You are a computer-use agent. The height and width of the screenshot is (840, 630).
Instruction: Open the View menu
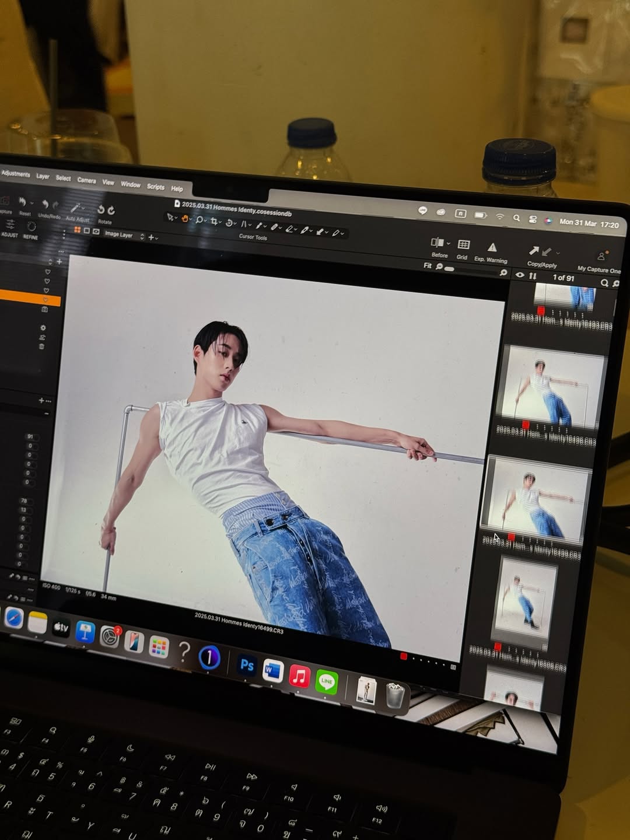coord(108,183)
